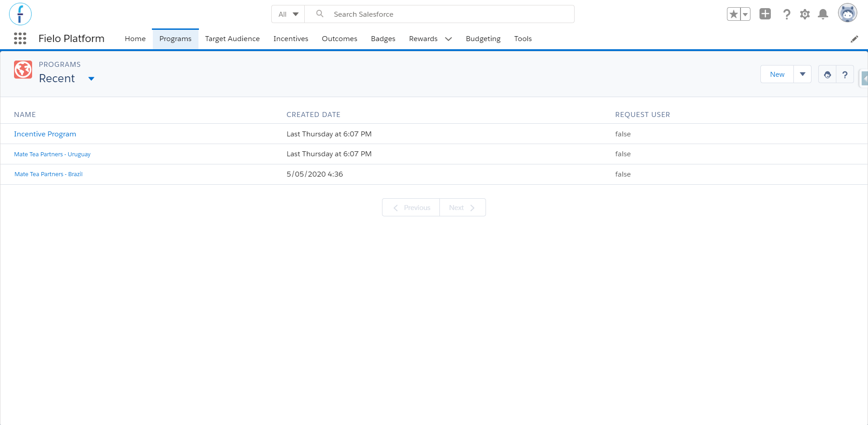Click the REQUEST USER column header
Viewport: 868px width, 425px height.
[x=642, y=115]
